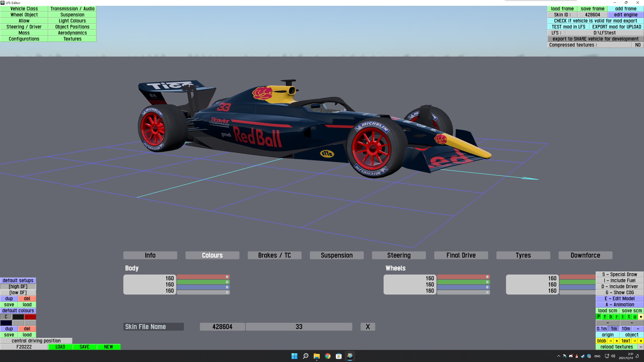The image size is (644, 362).
Task: Toggle 'G – Show COG' option
Action: (619, 293)
